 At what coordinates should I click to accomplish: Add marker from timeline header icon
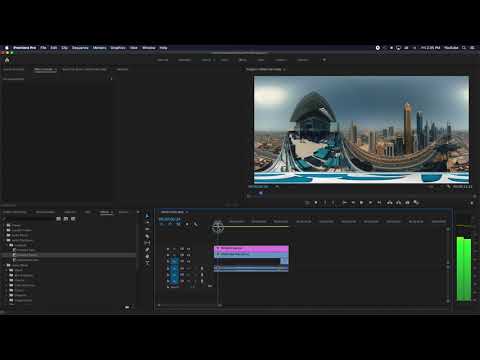187,224
